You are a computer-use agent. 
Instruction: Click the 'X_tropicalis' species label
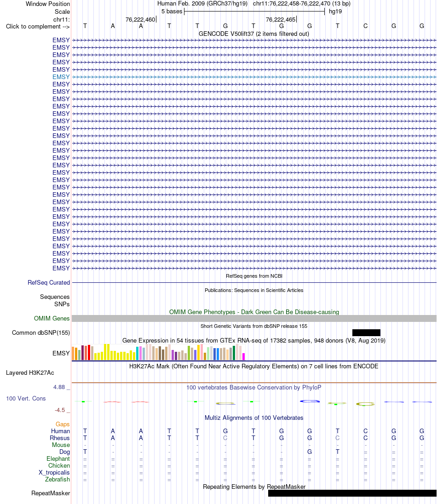tap(54, 473)
